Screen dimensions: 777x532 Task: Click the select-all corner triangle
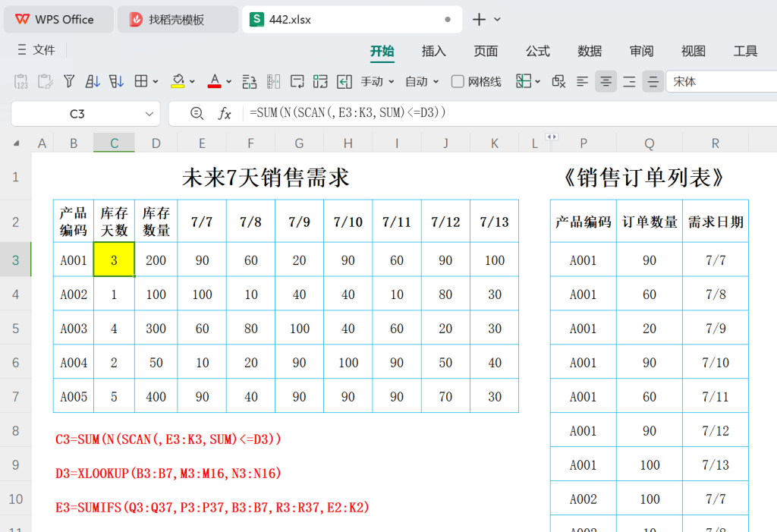pos(17,143)
